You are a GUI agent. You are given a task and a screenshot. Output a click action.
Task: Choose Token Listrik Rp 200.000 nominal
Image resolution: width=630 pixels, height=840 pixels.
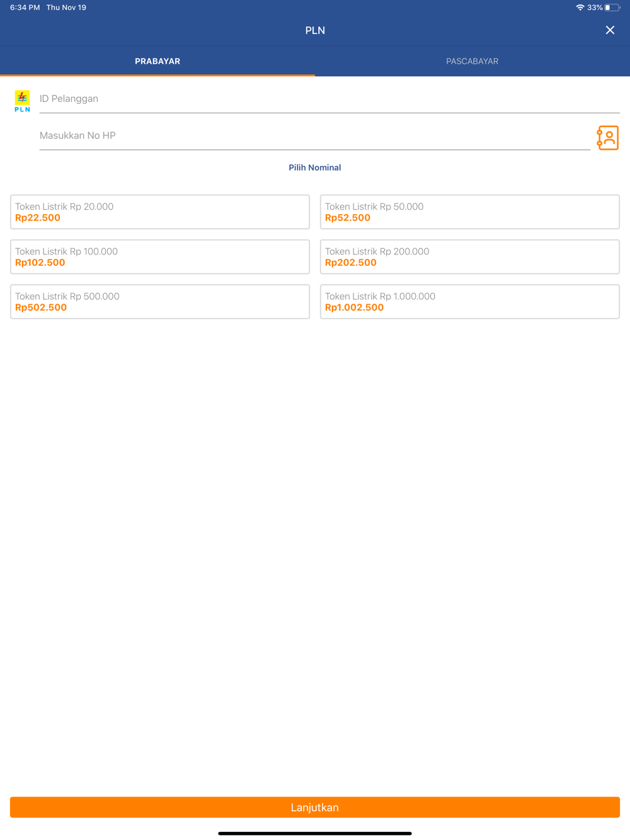tap(470, 256)
